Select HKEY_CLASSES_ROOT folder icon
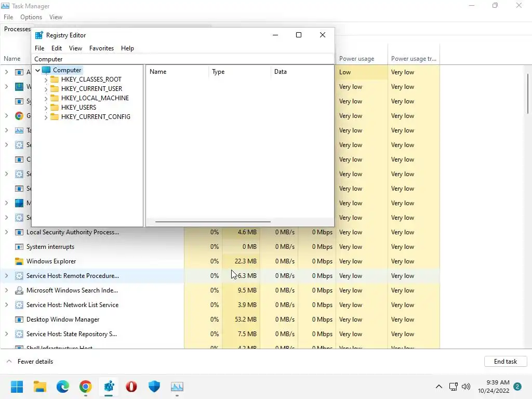The width and height of the screenshot is (532, 399). (54, 79)
